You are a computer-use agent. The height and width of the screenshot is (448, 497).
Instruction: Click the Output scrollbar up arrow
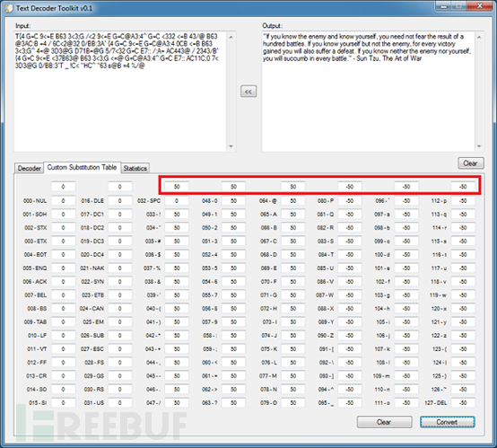(479, 38)
